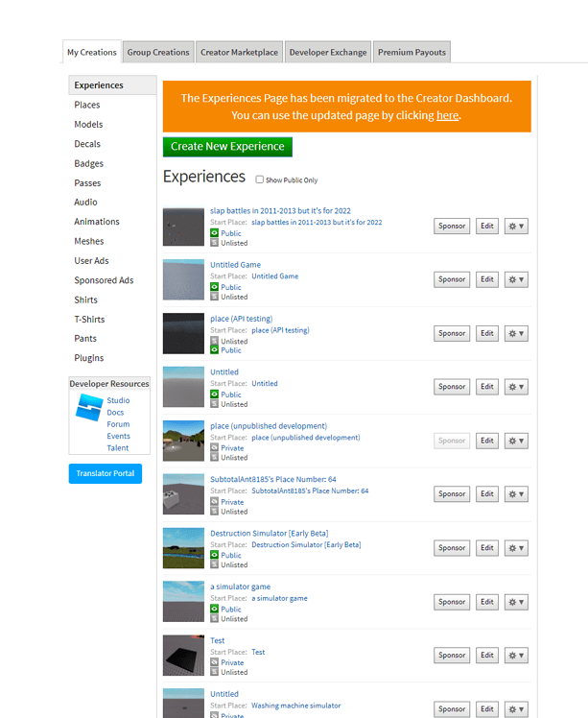This screenshot has width=588, height=718.
Task: Click the Private icon for SubtotalAnt8185's Place
Action: tap(214, 502)
